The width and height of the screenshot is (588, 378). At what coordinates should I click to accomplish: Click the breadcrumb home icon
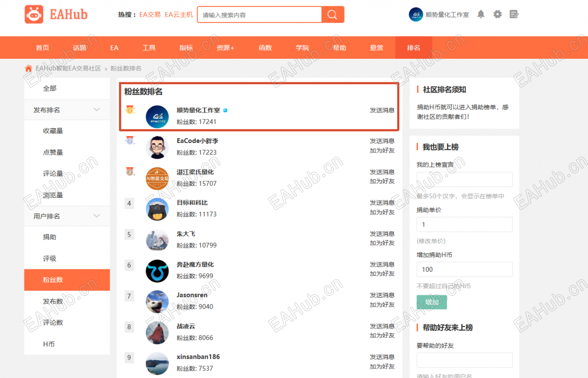click(28, 68)
